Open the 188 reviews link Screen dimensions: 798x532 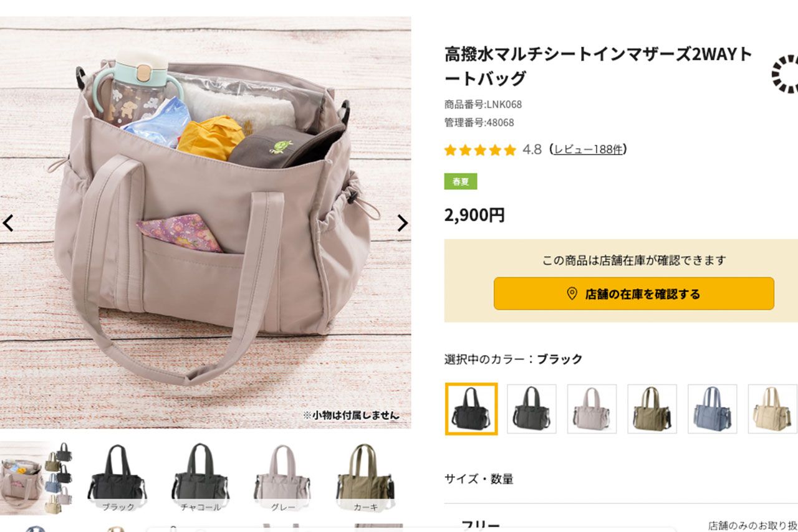click(589, 150)
